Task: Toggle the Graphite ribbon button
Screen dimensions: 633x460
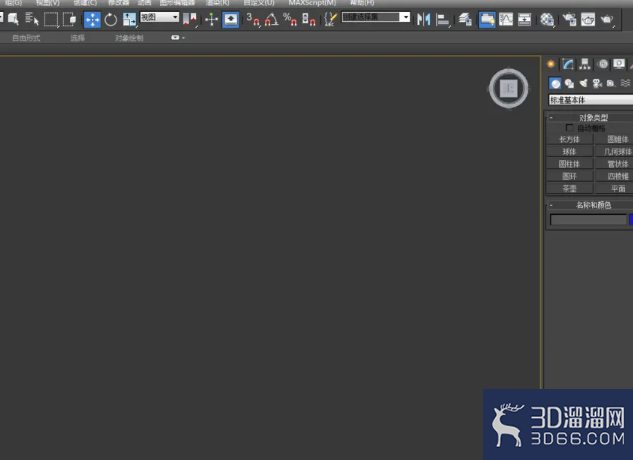Action: 487,19
